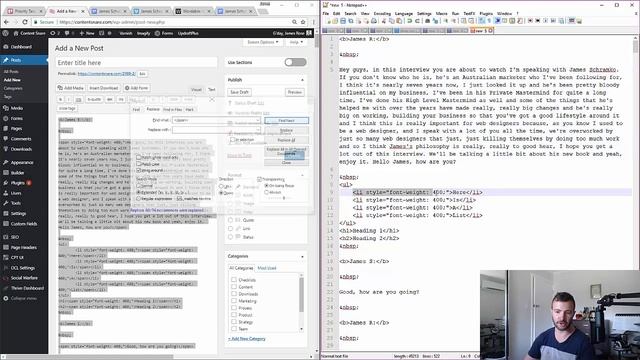This screenshot has width=640, height=360.
Task: Open Tools in WordPress admin menu
Action: [x=16, y=203]
